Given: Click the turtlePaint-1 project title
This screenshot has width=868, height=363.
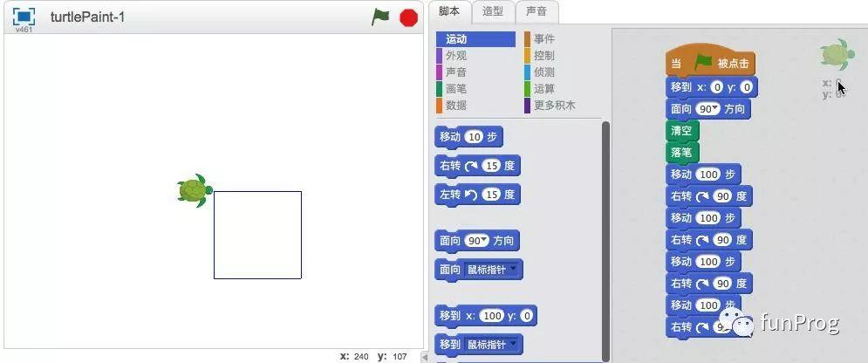Looking at the screenshot, I should tap(87, 17).
